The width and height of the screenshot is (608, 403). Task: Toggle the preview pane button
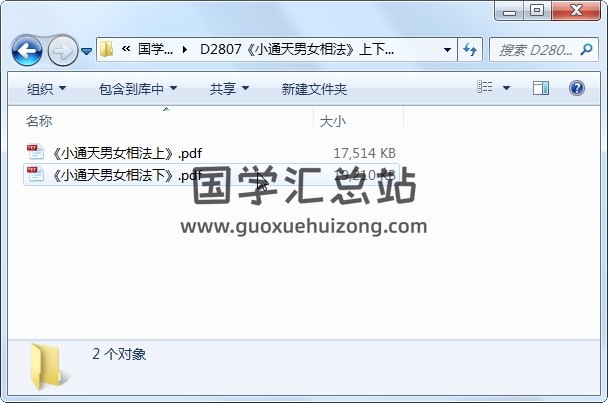(541, 88)
